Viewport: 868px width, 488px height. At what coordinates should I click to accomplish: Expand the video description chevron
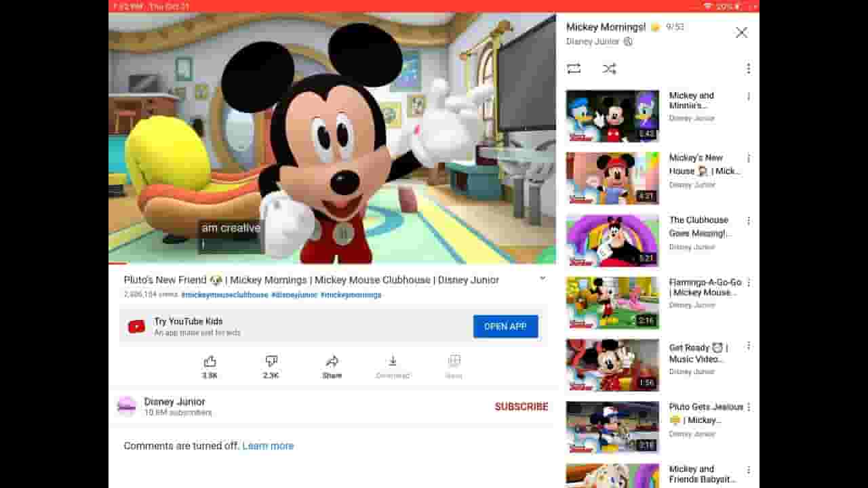[542, 279]
